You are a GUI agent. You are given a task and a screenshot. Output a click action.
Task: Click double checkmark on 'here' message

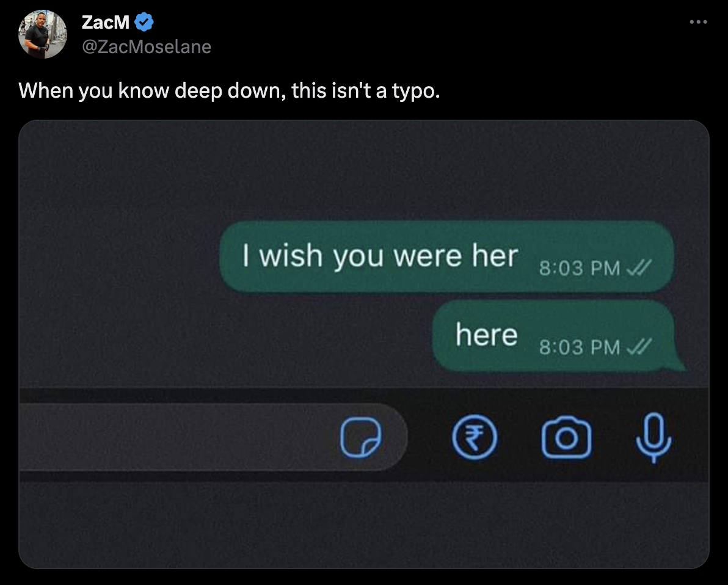click(x=639, y=346)
